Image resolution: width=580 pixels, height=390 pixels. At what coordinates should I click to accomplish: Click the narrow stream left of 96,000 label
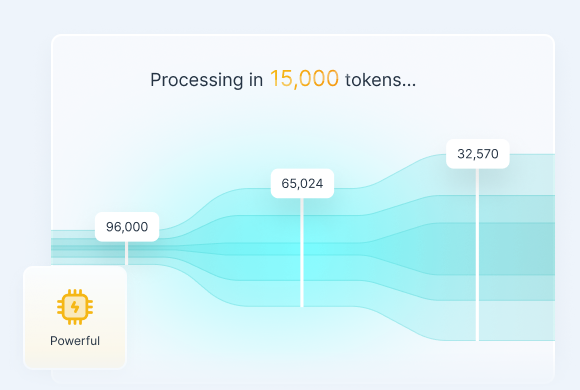pos(73,247)
